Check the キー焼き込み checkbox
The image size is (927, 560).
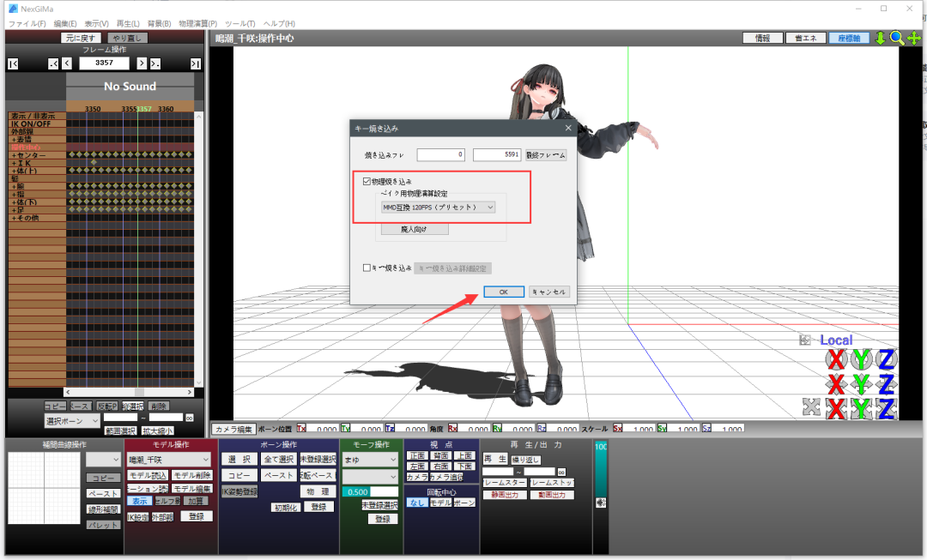point(367,268)
